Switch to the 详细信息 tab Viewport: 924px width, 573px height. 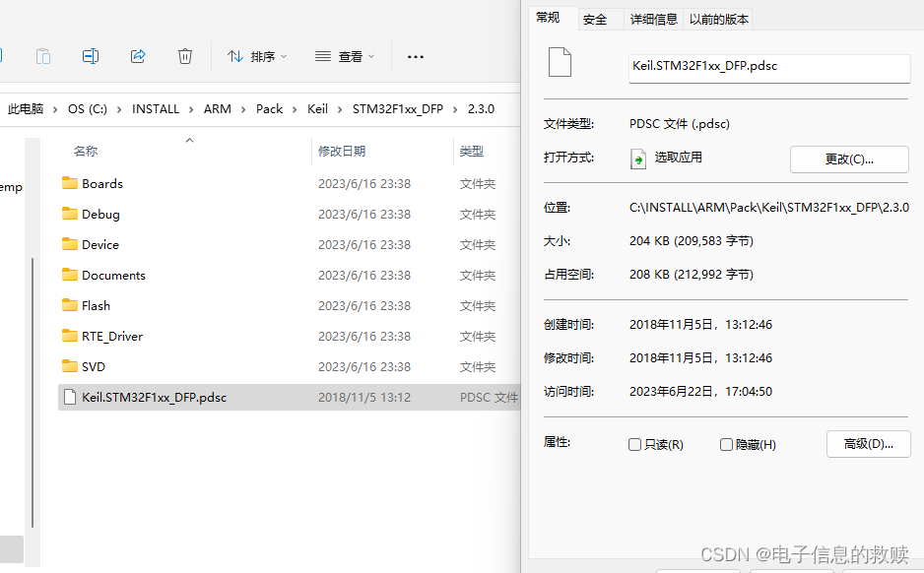[x=653, y=19]
